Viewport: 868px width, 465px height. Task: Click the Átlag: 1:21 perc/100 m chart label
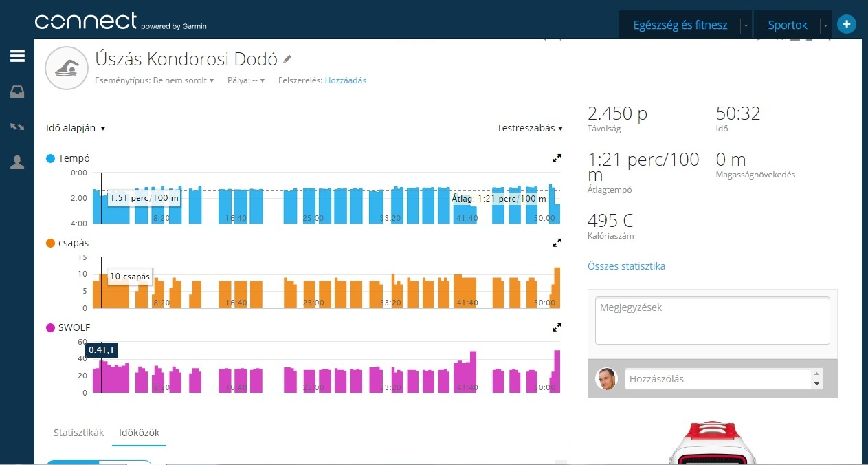click(x=499, y=199)
